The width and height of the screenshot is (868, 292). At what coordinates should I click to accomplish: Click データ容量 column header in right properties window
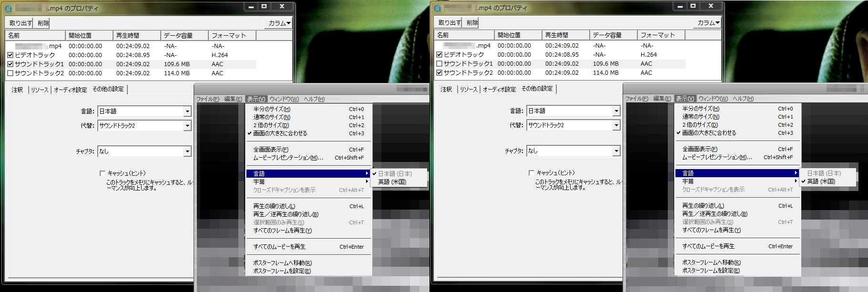(x=614, y=35)
